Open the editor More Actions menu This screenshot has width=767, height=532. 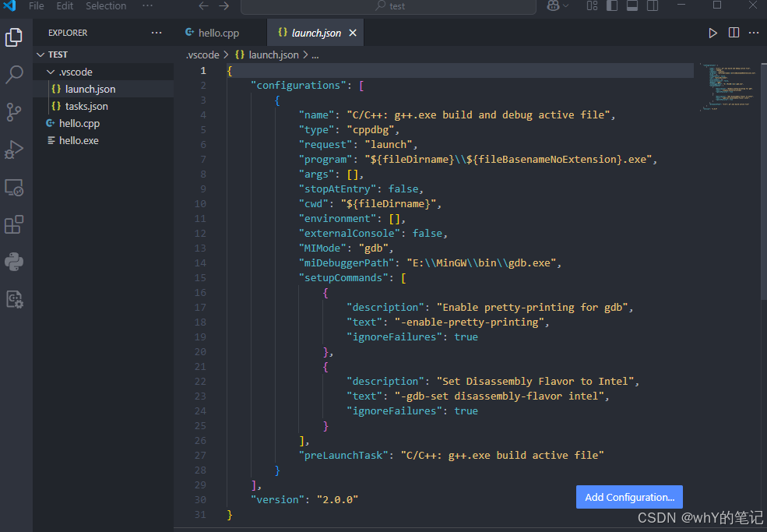[x=754, y=33]
